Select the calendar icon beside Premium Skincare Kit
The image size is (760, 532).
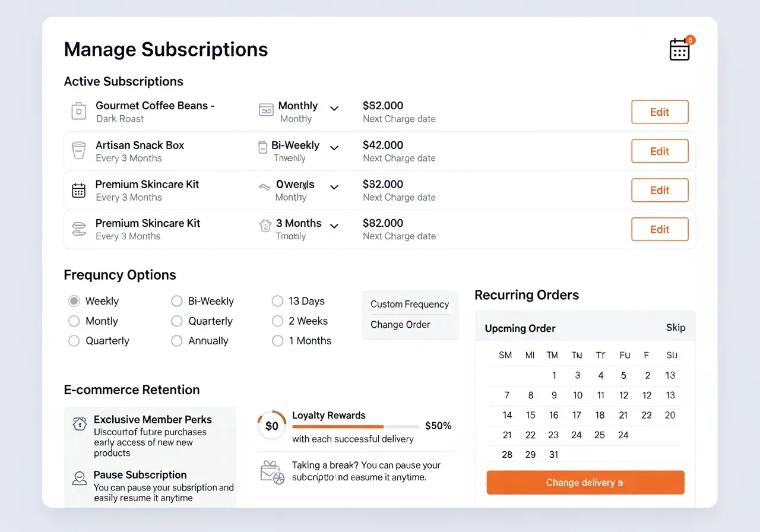(x=78, y=190)
